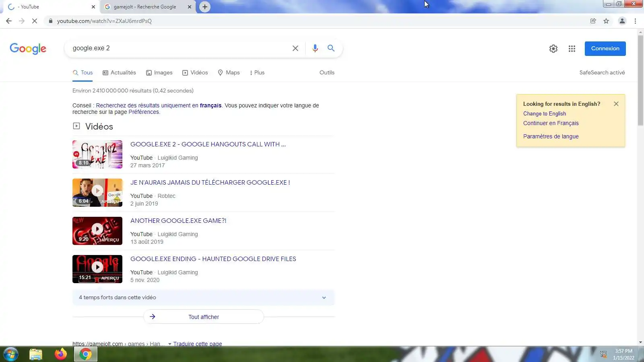The width and height of the screenshot is (644, 362).
Task: Open a new Chrome tab
Action: (205, 7)
